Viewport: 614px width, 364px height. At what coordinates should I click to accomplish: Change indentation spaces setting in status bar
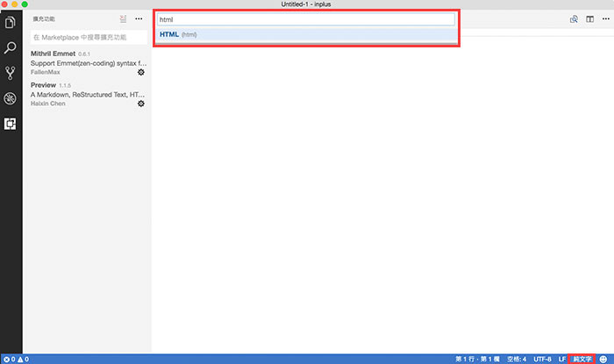tap(517, 359)
